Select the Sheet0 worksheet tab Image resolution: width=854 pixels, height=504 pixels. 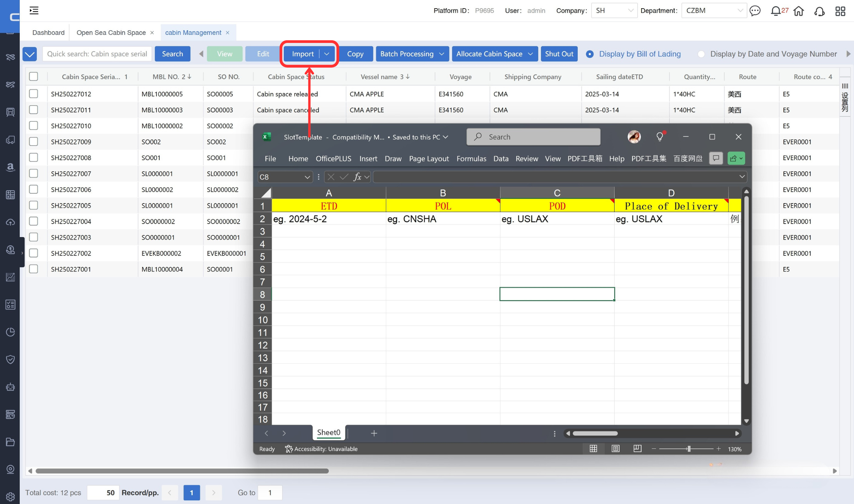[x=329, y=432]
